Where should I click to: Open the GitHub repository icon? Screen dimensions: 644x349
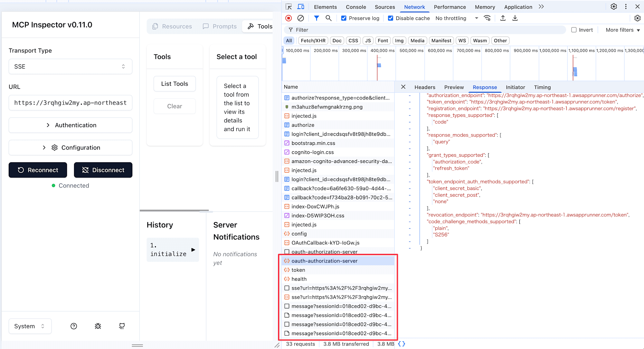coord(122,326)
